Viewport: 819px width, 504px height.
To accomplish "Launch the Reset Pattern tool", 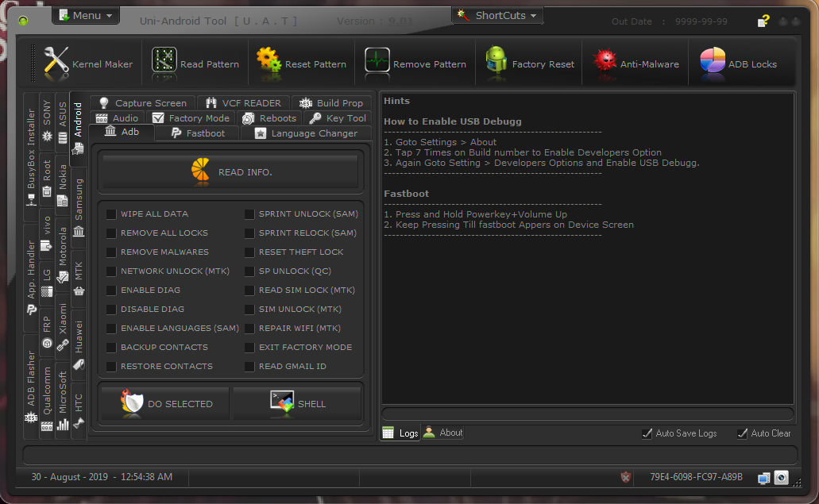I will pyautogui.click(x=301, y=63).
